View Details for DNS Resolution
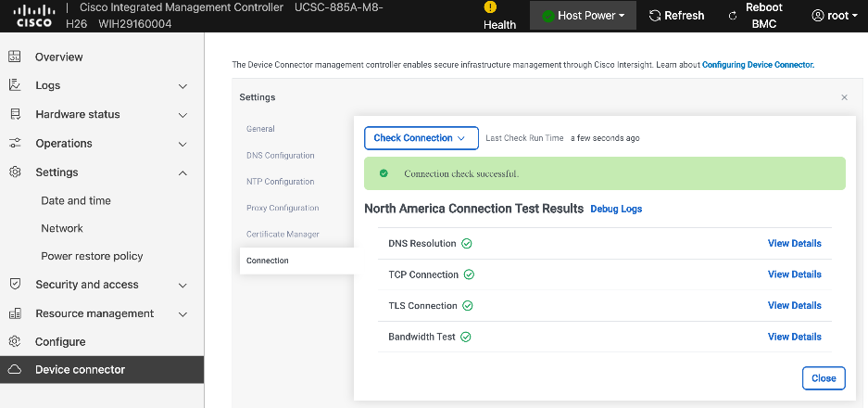868x408 pixels. (x=795, y=243)
